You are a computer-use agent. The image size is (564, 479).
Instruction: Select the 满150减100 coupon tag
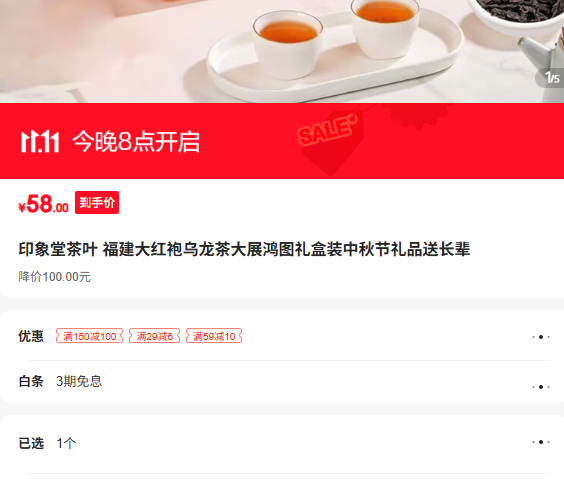[89, 336]
